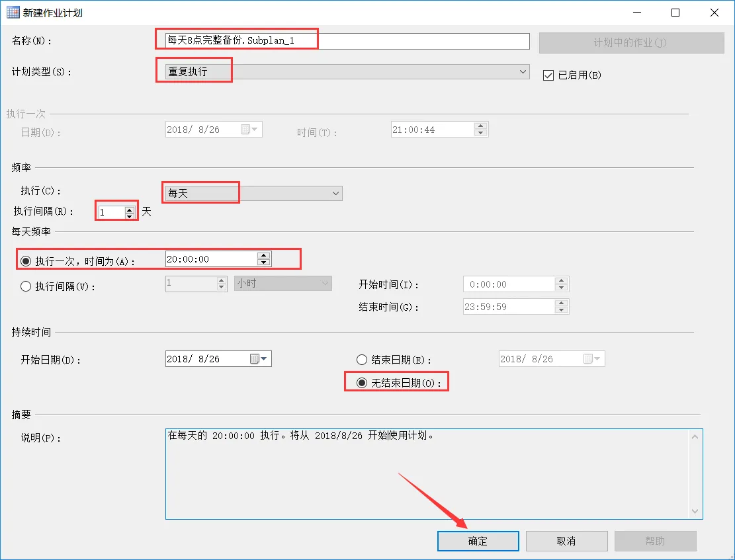Screen dimensions: 735x560
Task: Select the 执行间隔(V) radio button
Action: tap(26, 286)
